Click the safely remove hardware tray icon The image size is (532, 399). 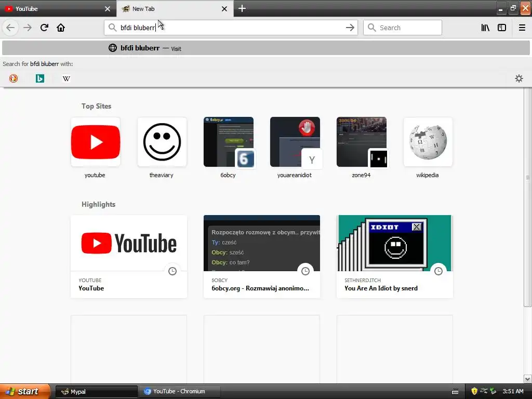[x=493, y=391]
